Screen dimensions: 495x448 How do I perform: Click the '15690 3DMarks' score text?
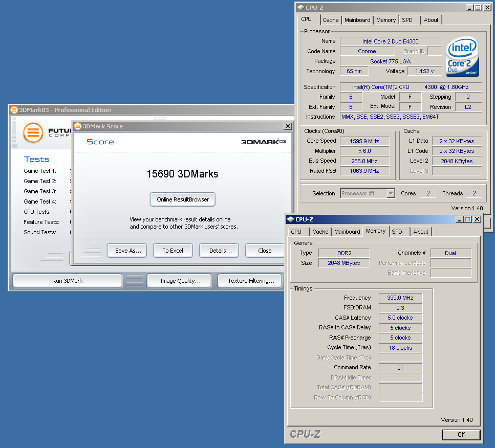[x=182, y=174]
